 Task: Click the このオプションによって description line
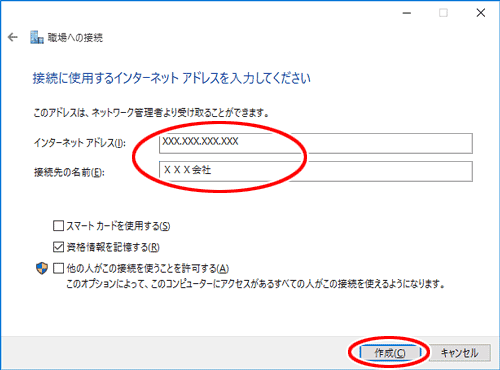click(x=255, y=284)
